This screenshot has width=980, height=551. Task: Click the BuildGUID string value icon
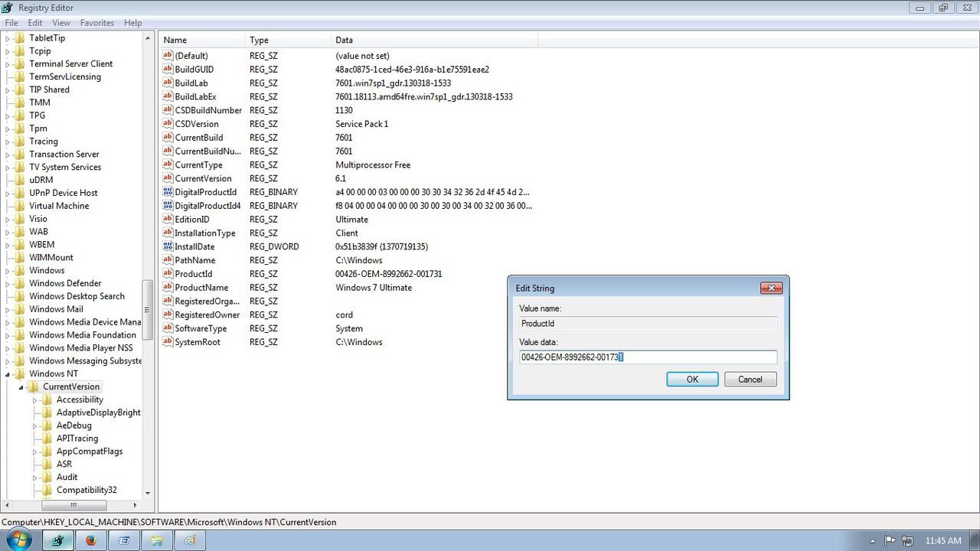point(168,69)
